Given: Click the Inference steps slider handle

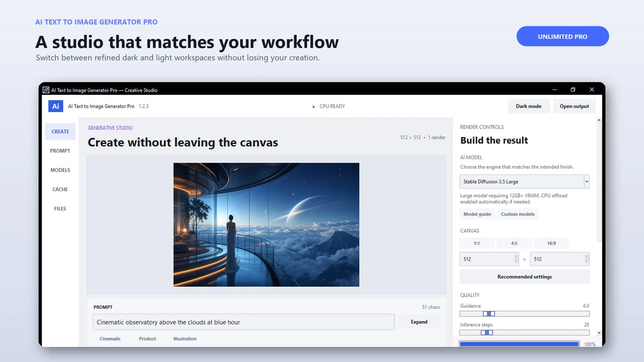Looking at the screenshot, I should [x=487, y=333].
